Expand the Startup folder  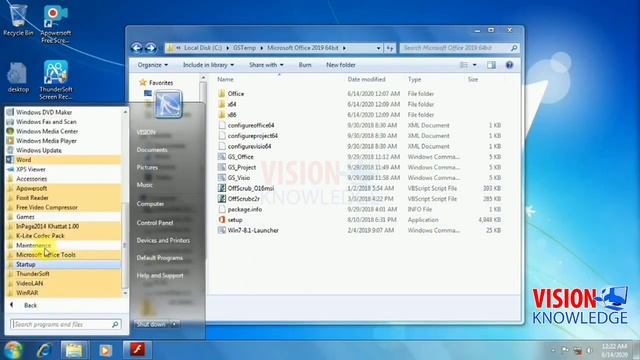63,264
